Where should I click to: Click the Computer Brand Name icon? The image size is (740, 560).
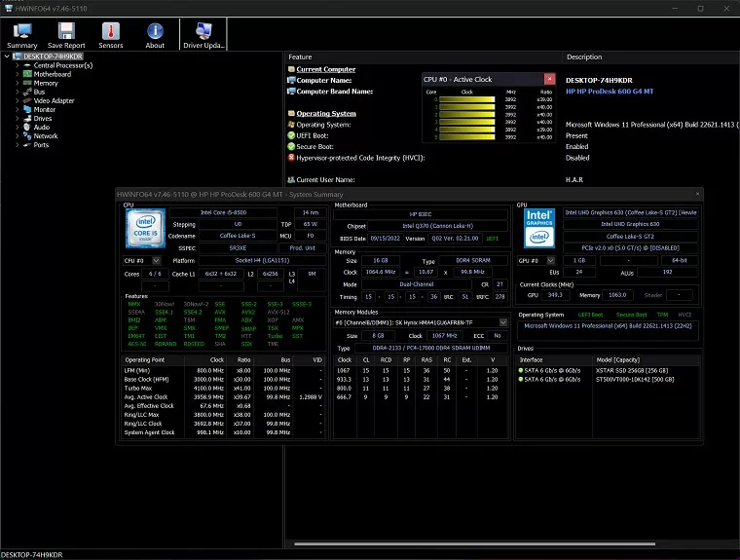291,92
